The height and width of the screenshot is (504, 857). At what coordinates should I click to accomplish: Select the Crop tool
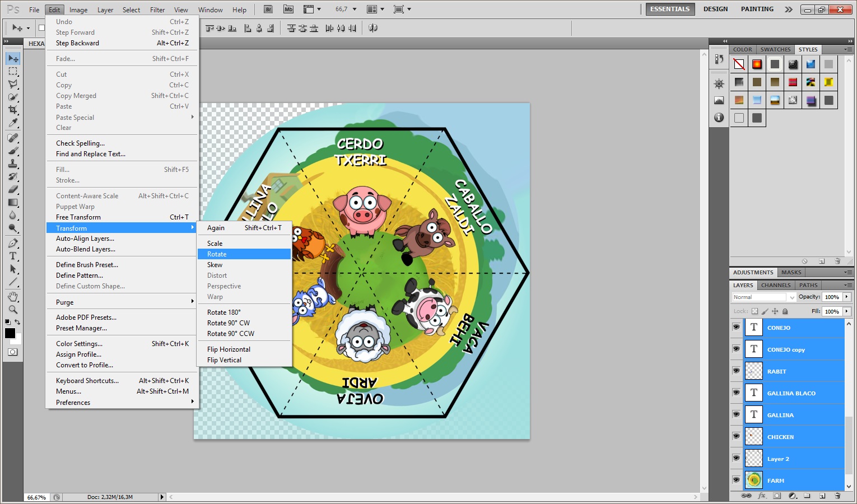click(13, 110)
